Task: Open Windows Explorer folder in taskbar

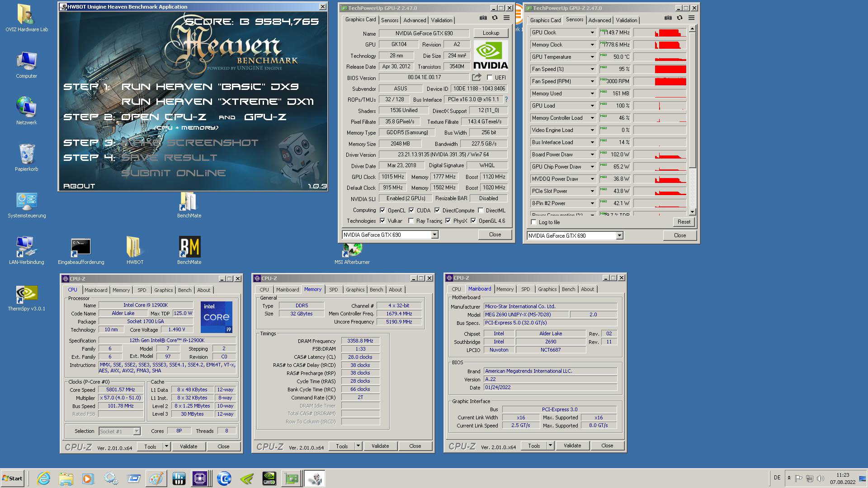Action: pos(66,479)
